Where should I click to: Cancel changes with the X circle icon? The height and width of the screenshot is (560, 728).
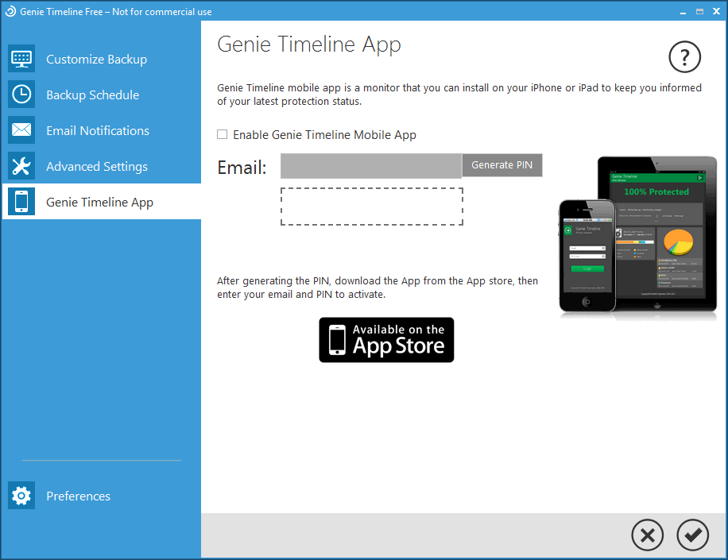647,535
